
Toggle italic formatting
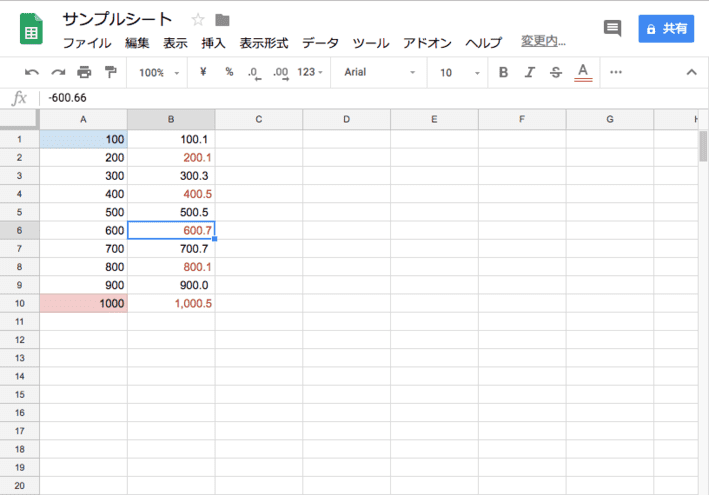tap(529, 72)
